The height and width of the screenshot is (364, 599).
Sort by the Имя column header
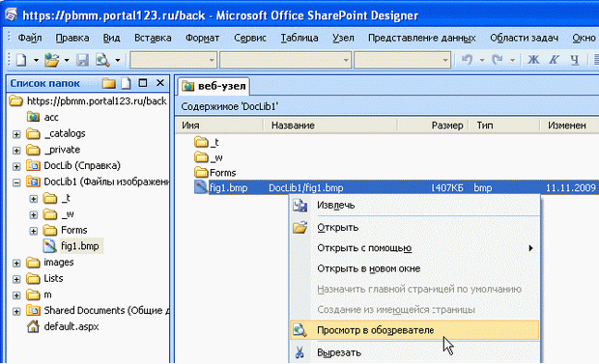(219, 126)
